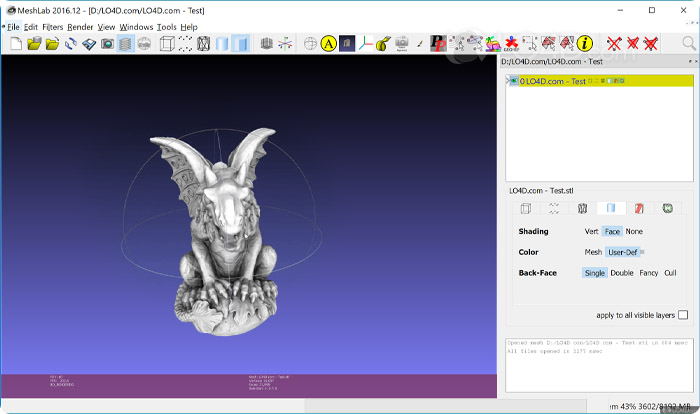This screenshot has width=700, height=414.
Task: Click the New Empty Project icon
Action: pos(16,43)
